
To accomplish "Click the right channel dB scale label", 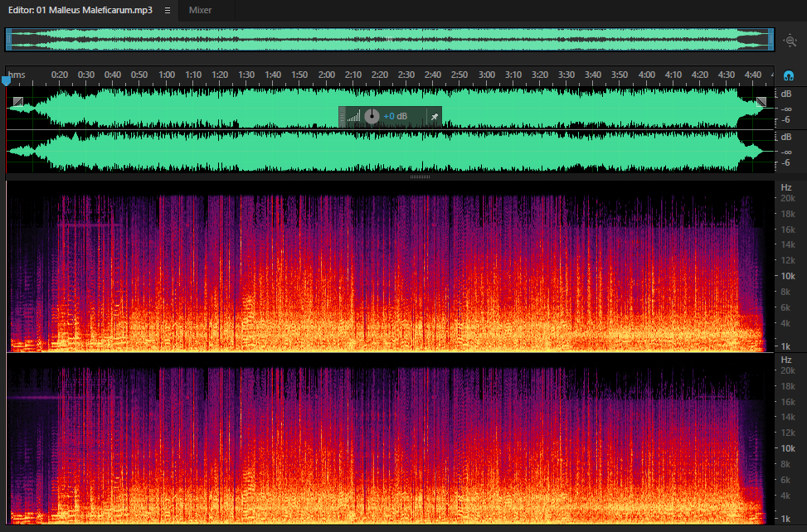I will pos(786,137).
